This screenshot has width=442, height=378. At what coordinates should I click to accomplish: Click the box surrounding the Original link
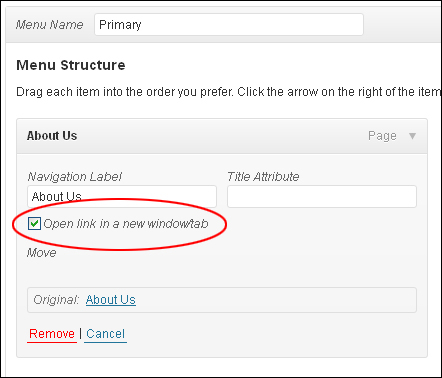[222, 300]
